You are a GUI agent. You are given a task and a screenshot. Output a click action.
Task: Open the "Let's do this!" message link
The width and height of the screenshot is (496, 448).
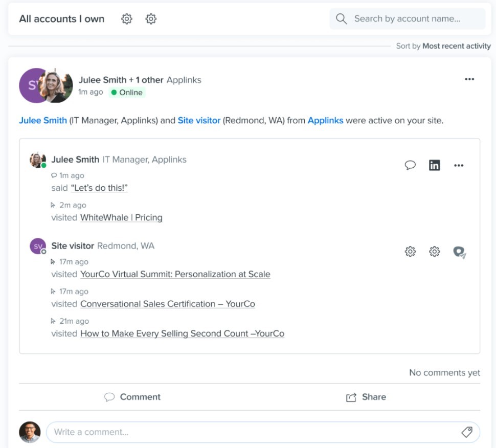(99, 188)
